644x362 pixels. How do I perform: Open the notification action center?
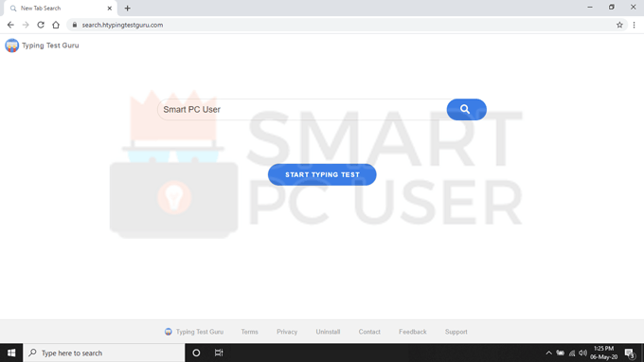(630, 353)
